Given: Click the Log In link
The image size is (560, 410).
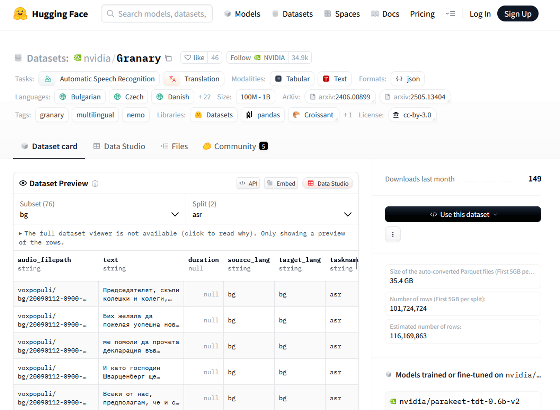Looking at the screenshot, I should coord(480,14).
